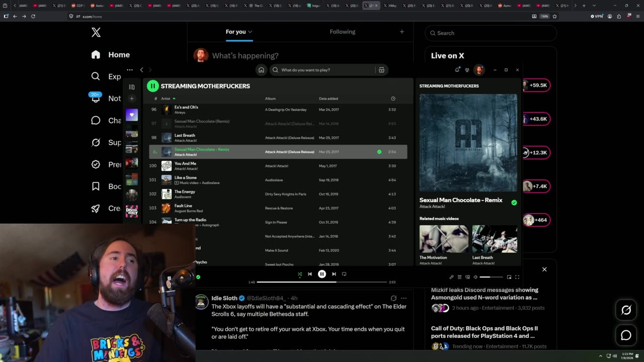Enter Spotify full screen mode

[517, 277]
